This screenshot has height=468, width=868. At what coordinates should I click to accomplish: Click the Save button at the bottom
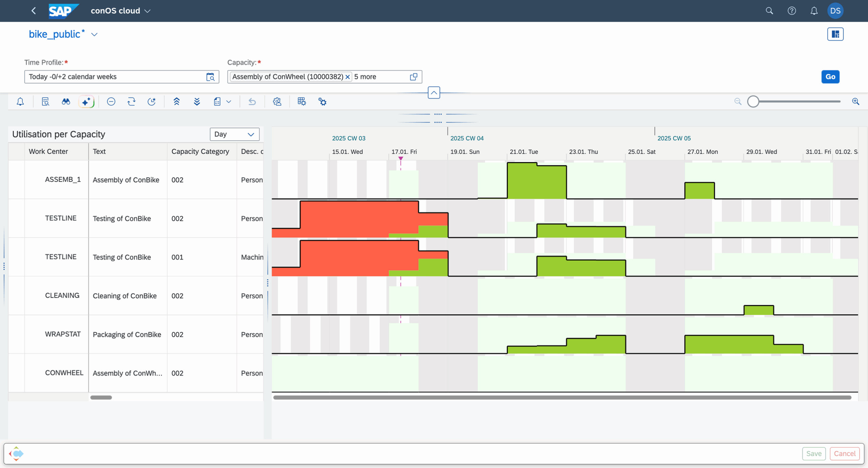(x=814, y=453)
